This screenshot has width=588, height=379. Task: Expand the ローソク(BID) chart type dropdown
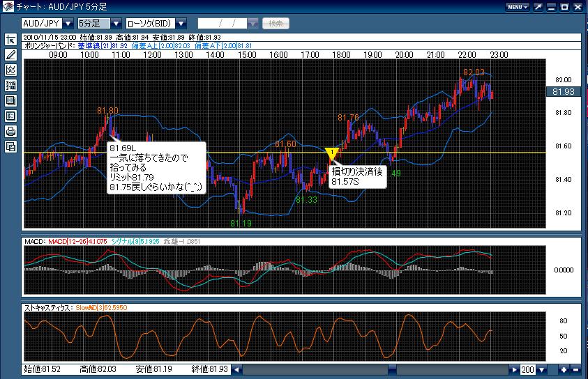(x=181, y=24)
